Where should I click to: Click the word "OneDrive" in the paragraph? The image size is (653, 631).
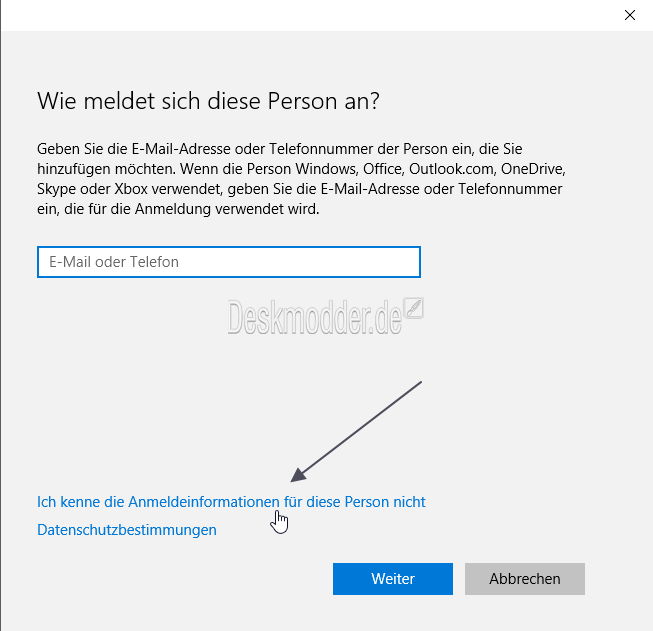tap(533, 169)
